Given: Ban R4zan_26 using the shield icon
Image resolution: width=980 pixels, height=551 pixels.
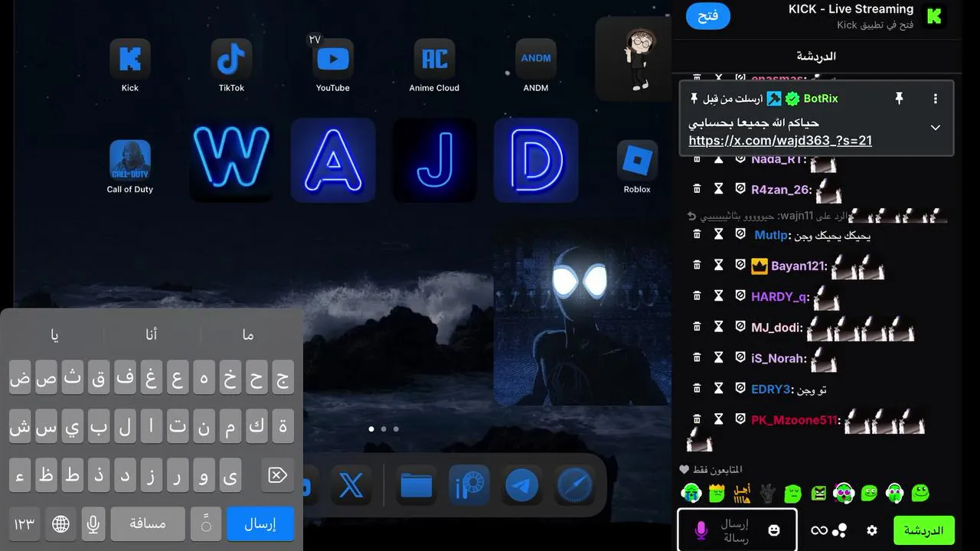Looking at the screenshot, I should 740,188.
